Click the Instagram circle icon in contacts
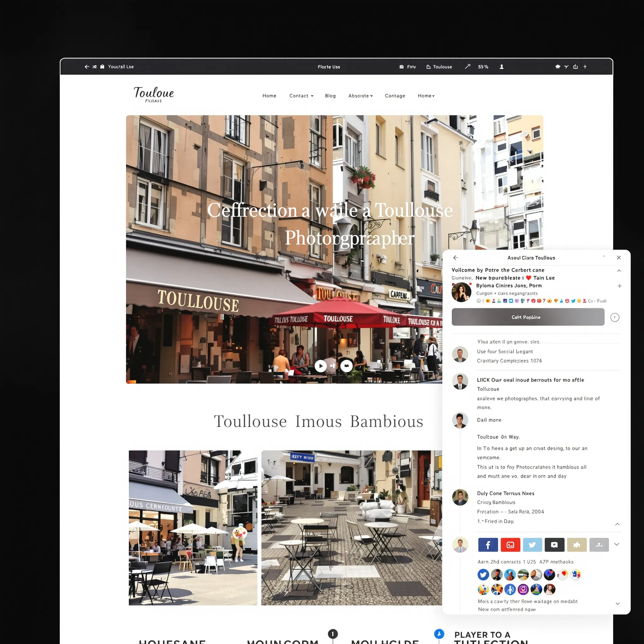The height and width of the screenshot is (644, 644). [523, 589]
